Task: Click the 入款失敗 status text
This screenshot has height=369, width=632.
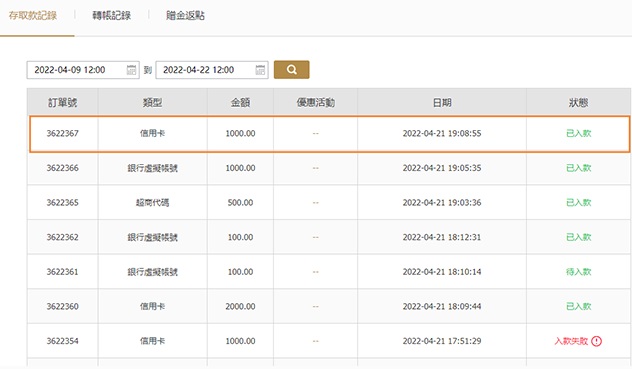Action: tap(571, 341)
